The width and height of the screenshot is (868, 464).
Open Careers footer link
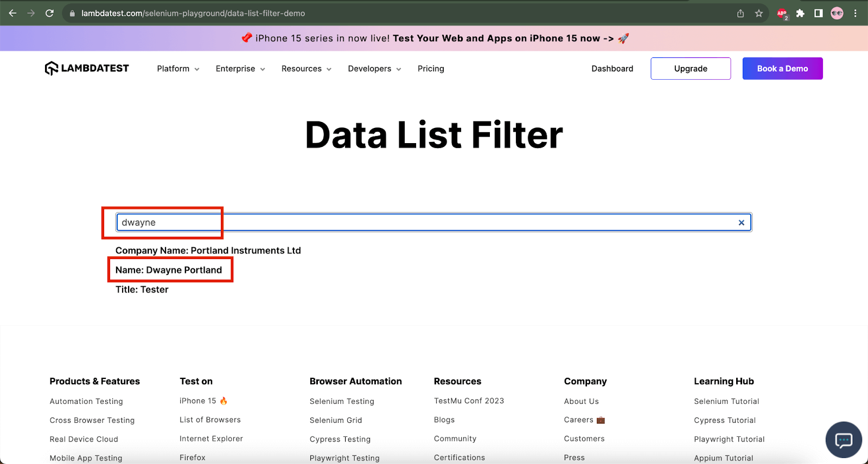pos(584,420)
